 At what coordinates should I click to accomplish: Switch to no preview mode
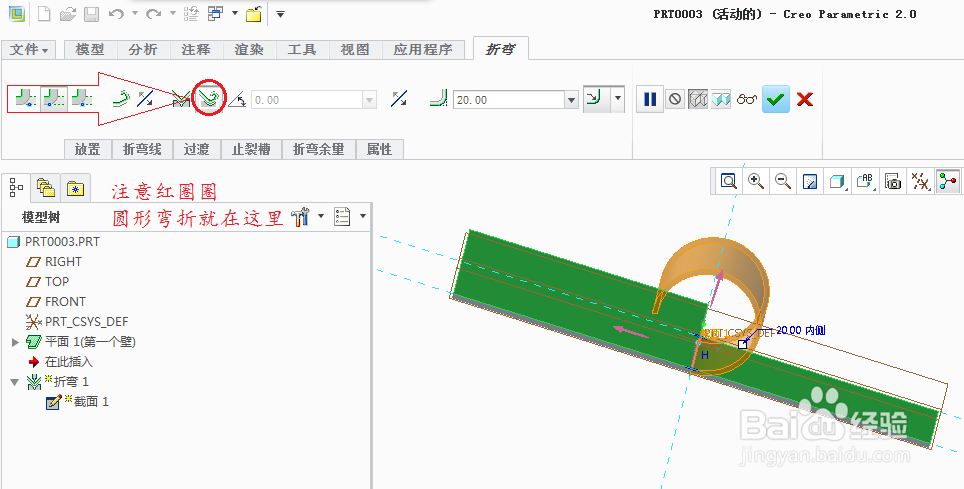tap(675, 99)
